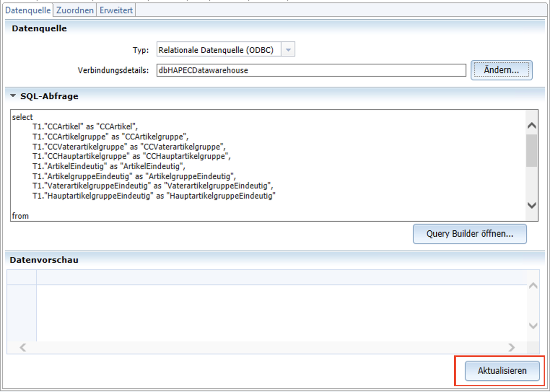The height and width of the screenshot is (392, 550).
Task: Click Datenvorschau scroll up arrow
Action: 533,286
